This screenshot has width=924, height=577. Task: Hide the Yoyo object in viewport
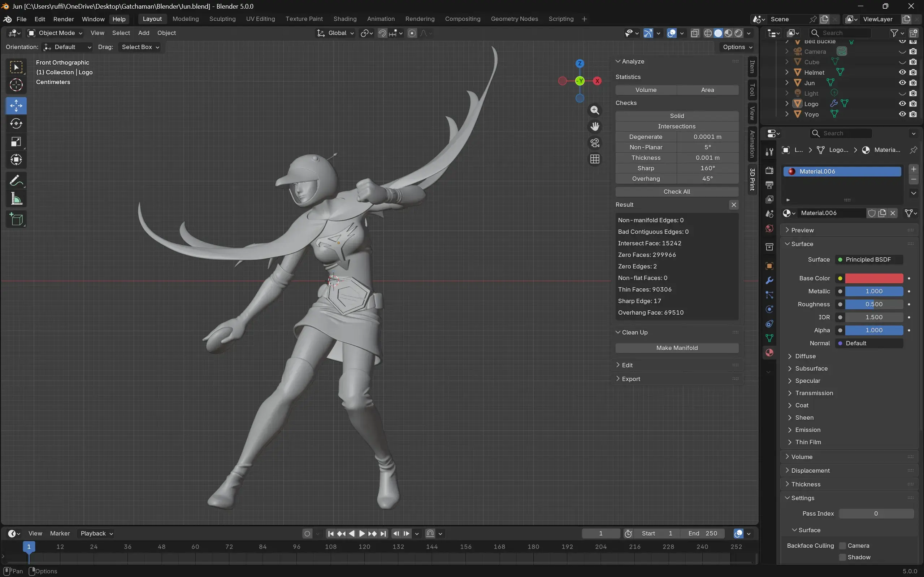point(902,114)
